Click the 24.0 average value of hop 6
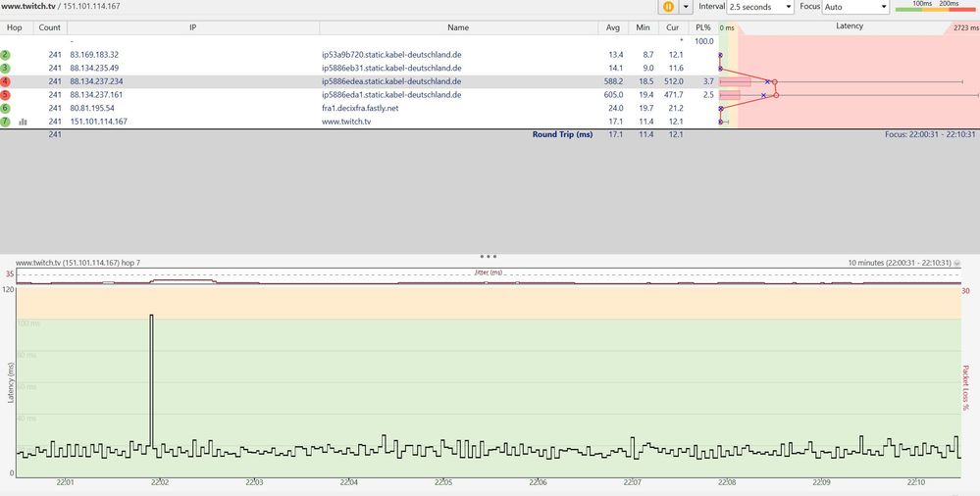Viewport: 980px width, 496px height. pyautogui.click(x=614, y=108)
